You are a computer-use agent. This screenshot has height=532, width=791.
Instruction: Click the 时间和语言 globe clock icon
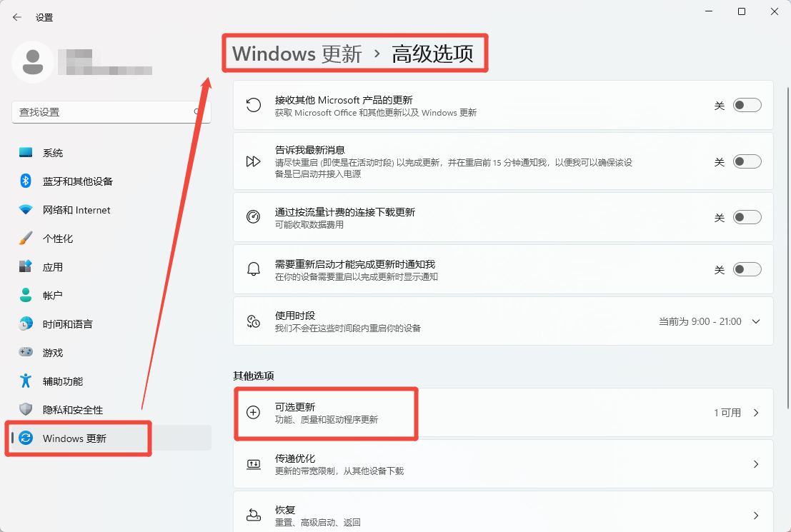[x=26, y=323]
